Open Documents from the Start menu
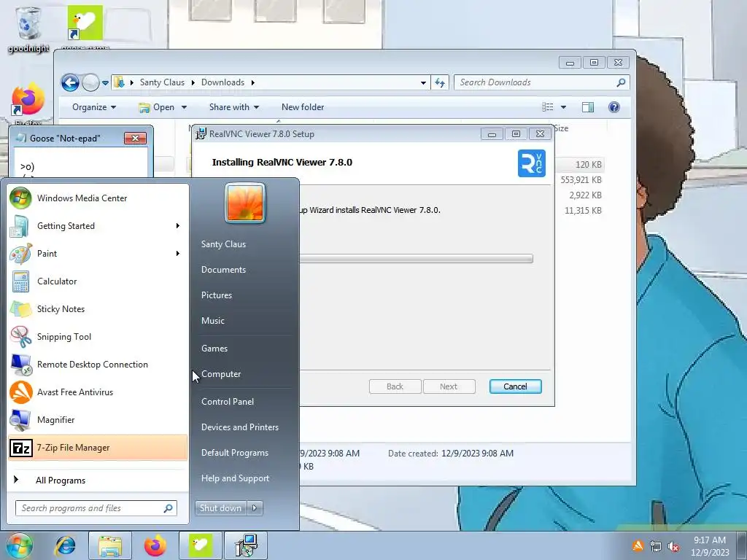 (223, 270)
